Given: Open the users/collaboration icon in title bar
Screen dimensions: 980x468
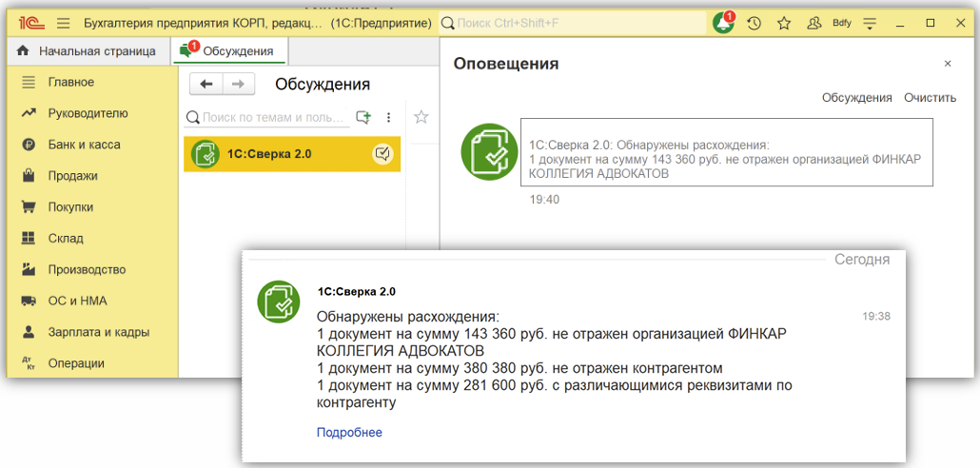Looking at the screenshot, I should pyautogui.click(x=813, y=24).
